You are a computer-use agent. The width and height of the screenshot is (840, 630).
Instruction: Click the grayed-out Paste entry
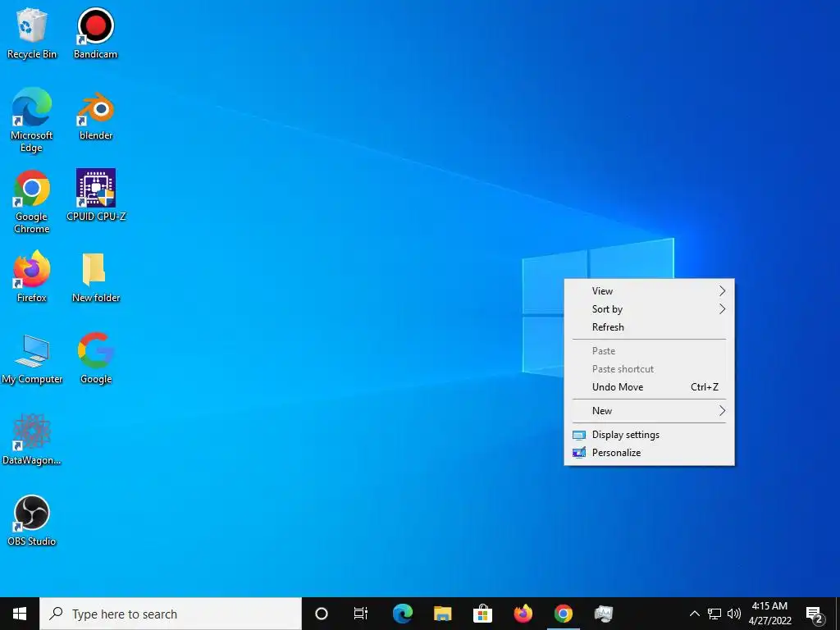(650, 351)
